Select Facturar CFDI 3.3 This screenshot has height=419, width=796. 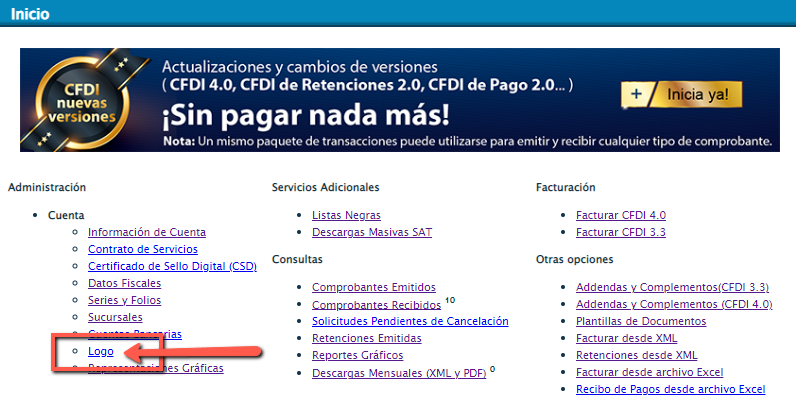point(620,232)
